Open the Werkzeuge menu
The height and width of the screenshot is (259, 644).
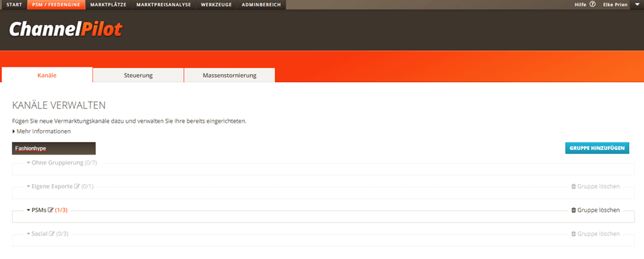click(x=216, y=5)
